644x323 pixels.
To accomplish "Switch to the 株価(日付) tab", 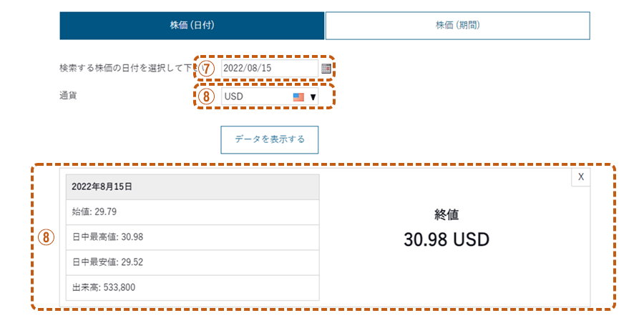I will (192, 26).
